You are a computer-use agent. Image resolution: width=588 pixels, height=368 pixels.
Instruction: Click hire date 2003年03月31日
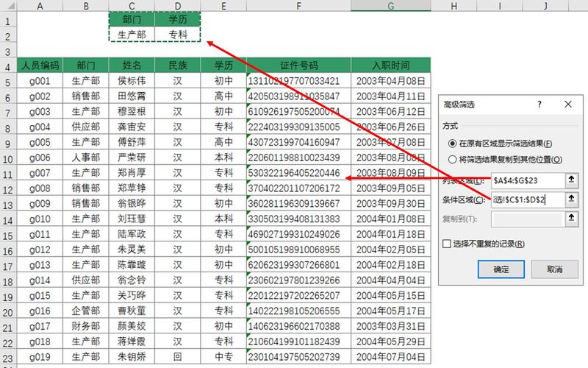point(391,326)
